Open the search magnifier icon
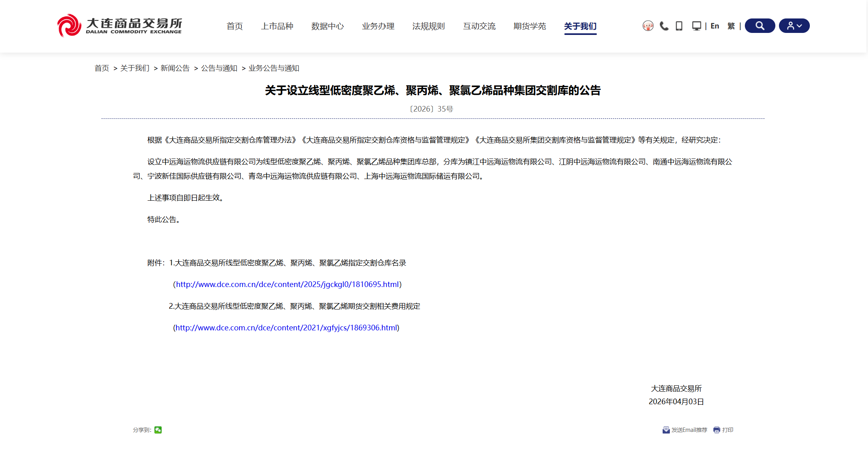Image resolution: width=868 pixels, height=458 pixels. coord(759,25)
